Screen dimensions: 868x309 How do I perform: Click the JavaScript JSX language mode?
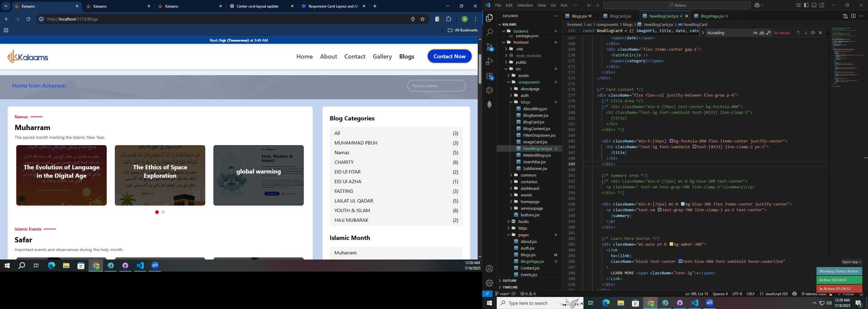[x=776, y=294]
